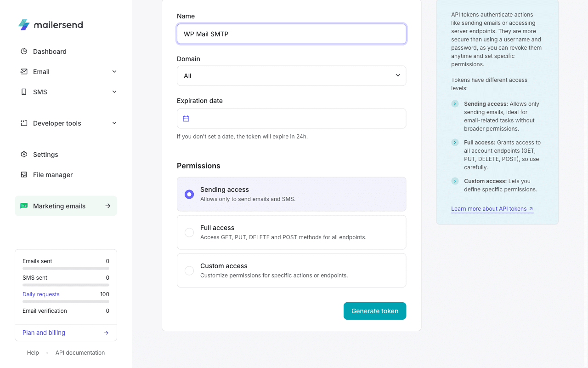The height and width of the screenshot is (368, 588).
Task: Click the Name text field
Action: (x=291, y=34)
